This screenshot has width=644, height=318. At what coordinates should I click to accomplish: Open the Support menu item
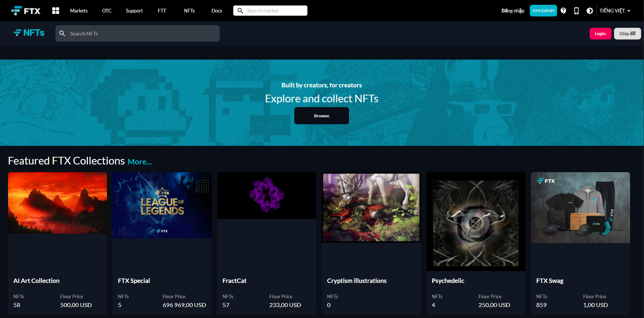(134, 11)
